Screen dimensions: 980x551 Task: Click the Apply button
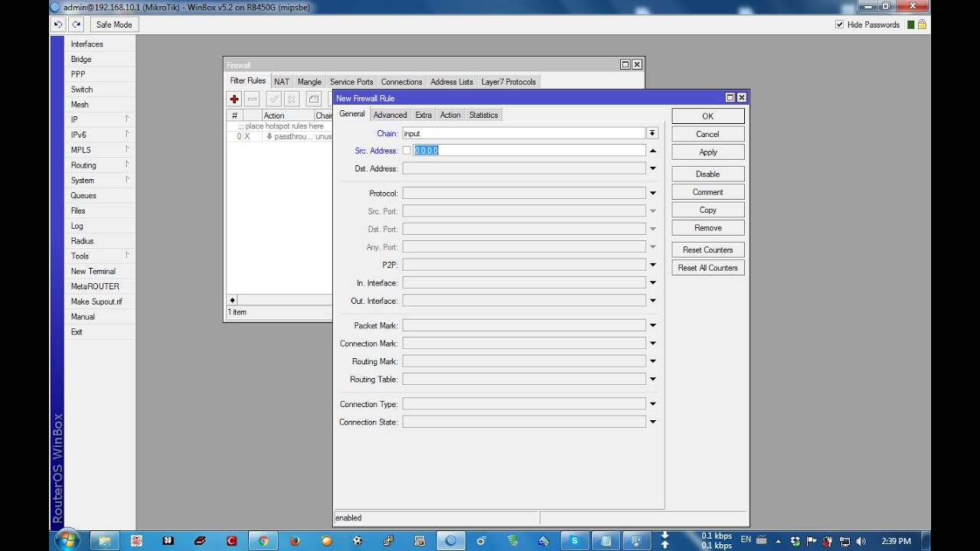click(x=708, y=152)
